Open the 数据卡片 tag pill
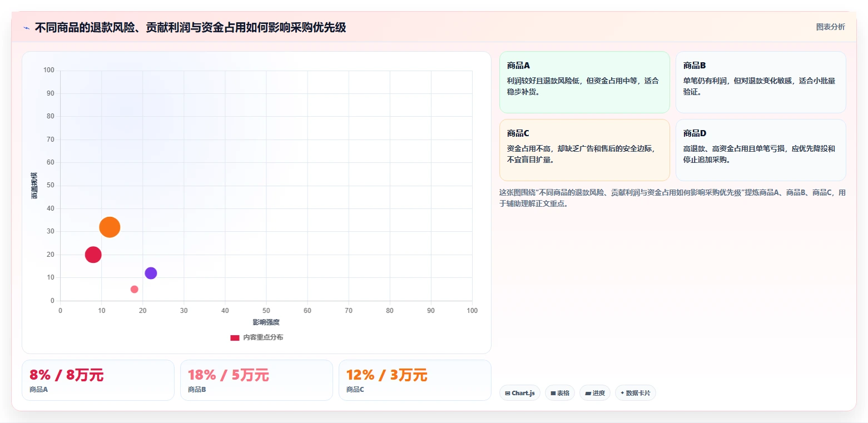The height and width of the screenshot is (423, 868). pyautogui.click(x=636, y=393)
